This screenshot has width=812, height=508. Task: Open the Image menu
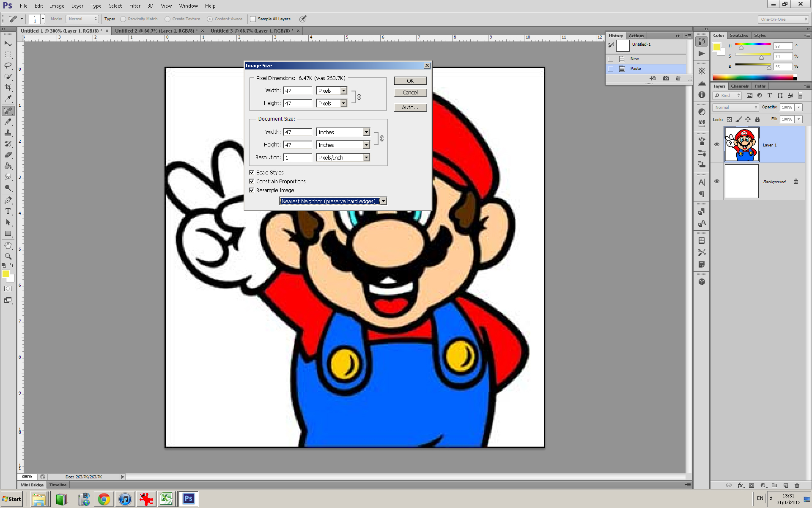click(x=57, y=6)
